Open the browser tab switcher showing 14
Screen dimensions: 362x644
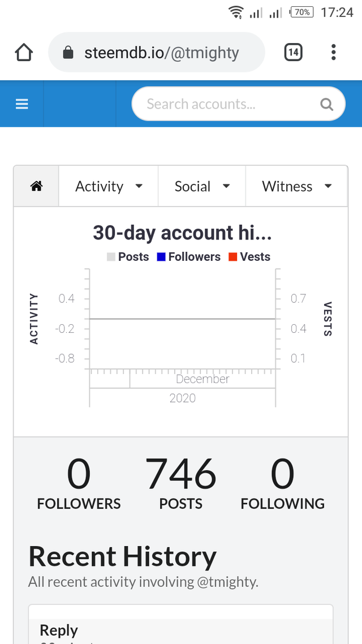[x=293, y=53]
